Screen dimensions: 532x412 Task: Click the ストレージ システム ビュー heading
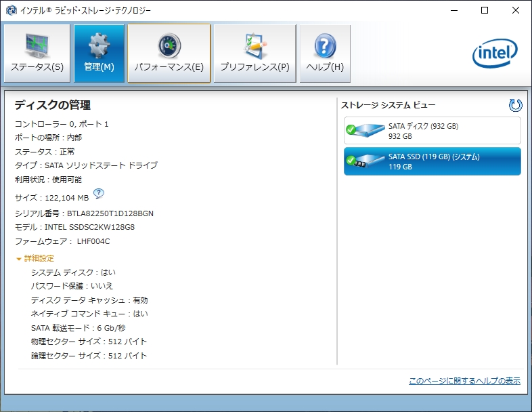tap(388, 105)
